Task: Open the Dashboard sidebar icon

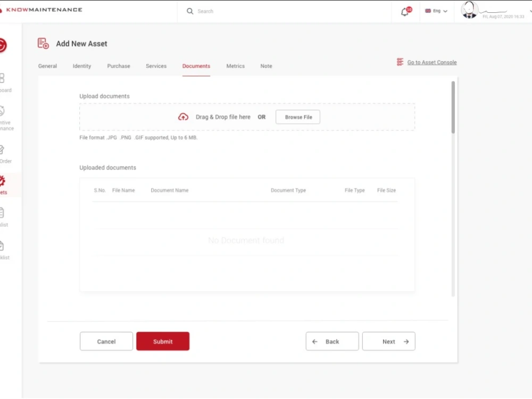Action: [x=2, y=78]
